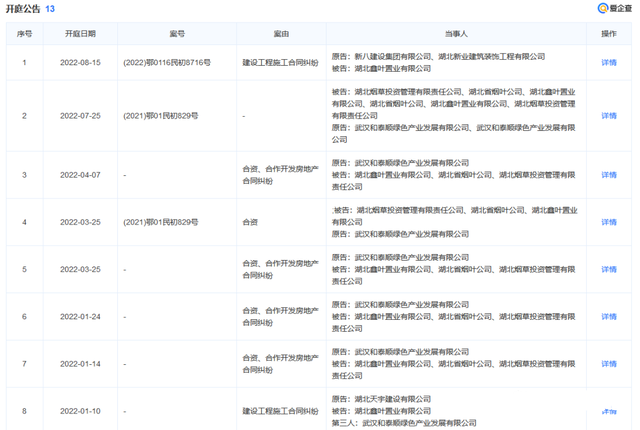Open 详情 for the 2022-01-14 hearing
Viewport: 640px width, 430px height.
[x=609, y=364]
